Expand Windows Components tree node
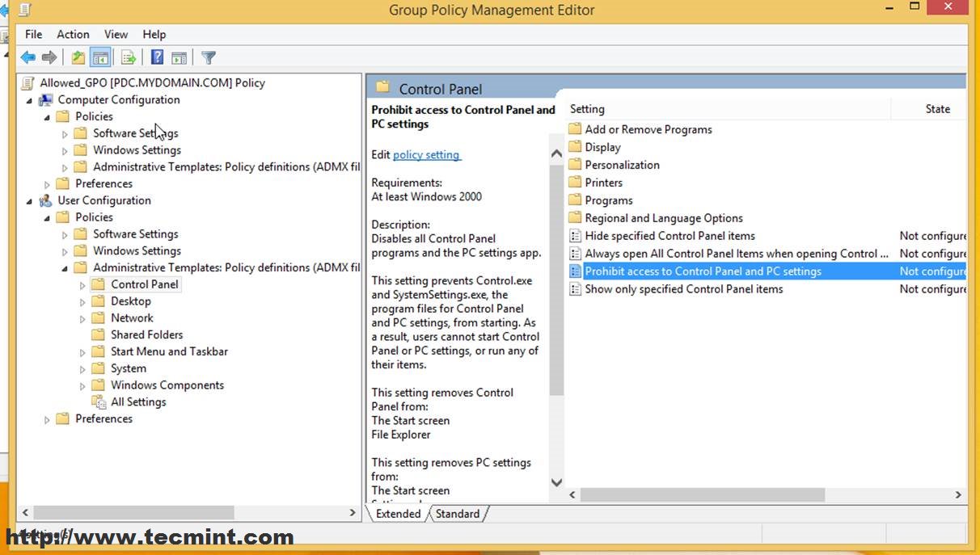980x555 pixels. [82, 385]
